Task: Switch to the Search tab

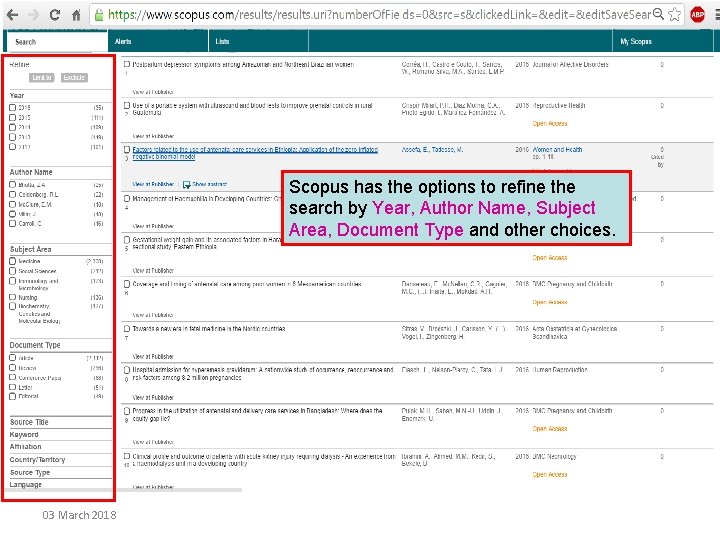Action: coord(57,42)
